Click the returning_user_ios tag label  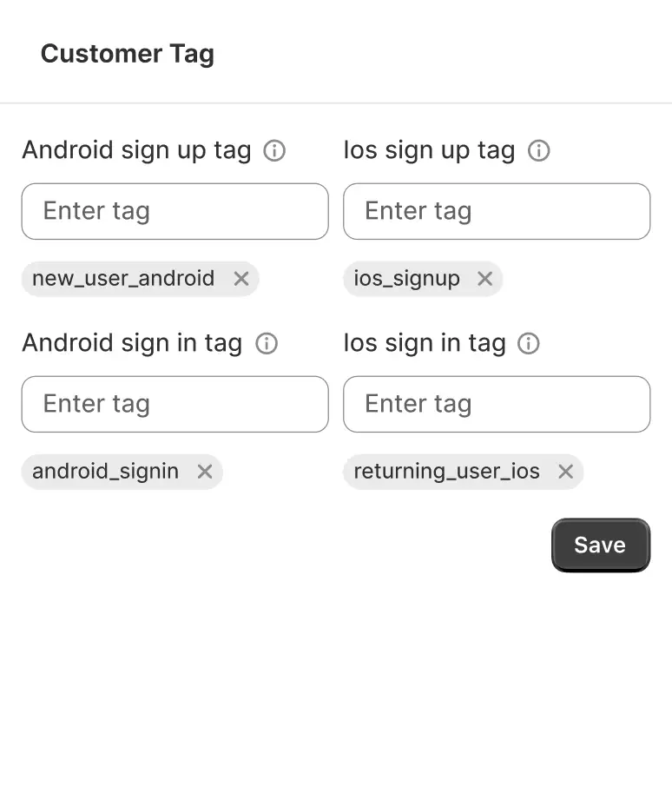click(x=447, y=472)
